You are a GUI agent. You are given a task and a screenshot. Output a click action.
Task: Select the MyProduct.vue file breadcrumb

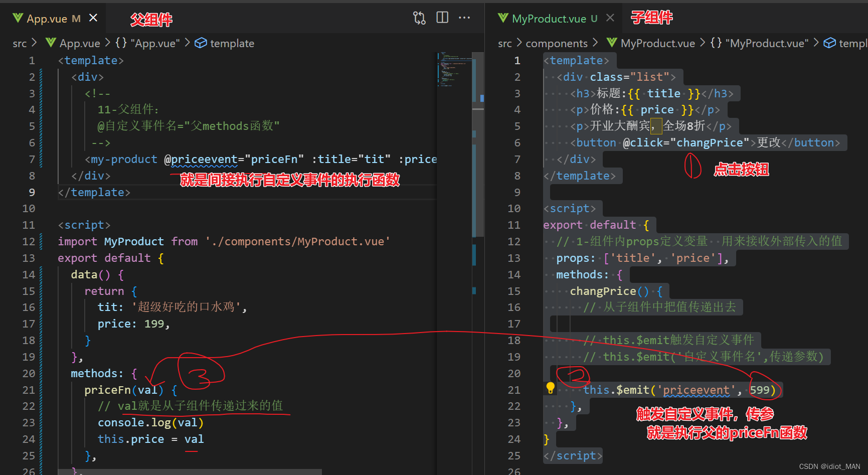(x=651, y=44)
